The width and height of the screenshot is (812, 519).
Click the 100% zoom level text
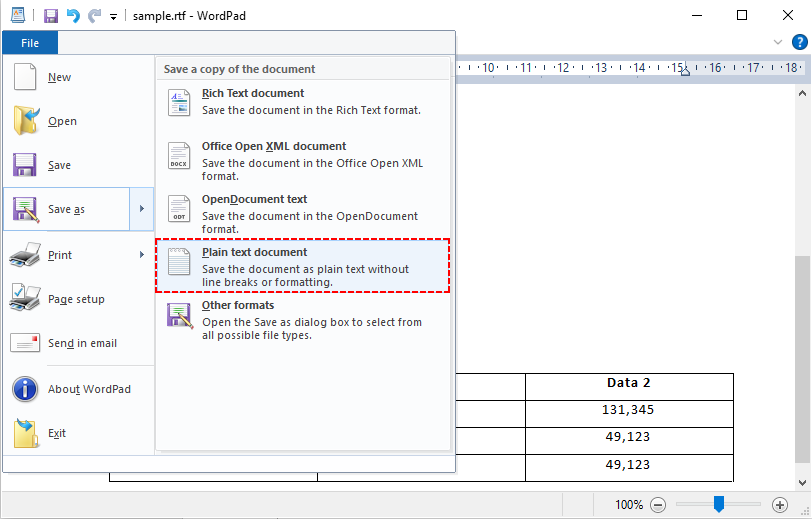(629, 504)
